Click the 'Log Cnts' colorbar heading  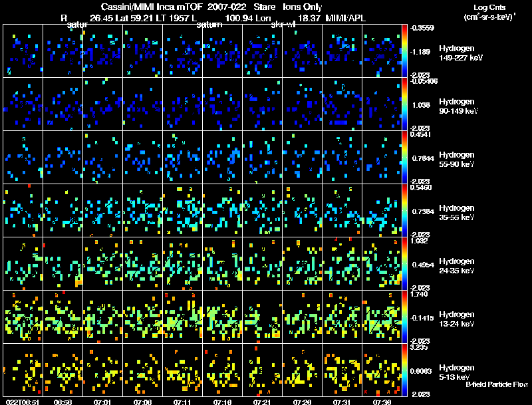click(x=489, y=7)
